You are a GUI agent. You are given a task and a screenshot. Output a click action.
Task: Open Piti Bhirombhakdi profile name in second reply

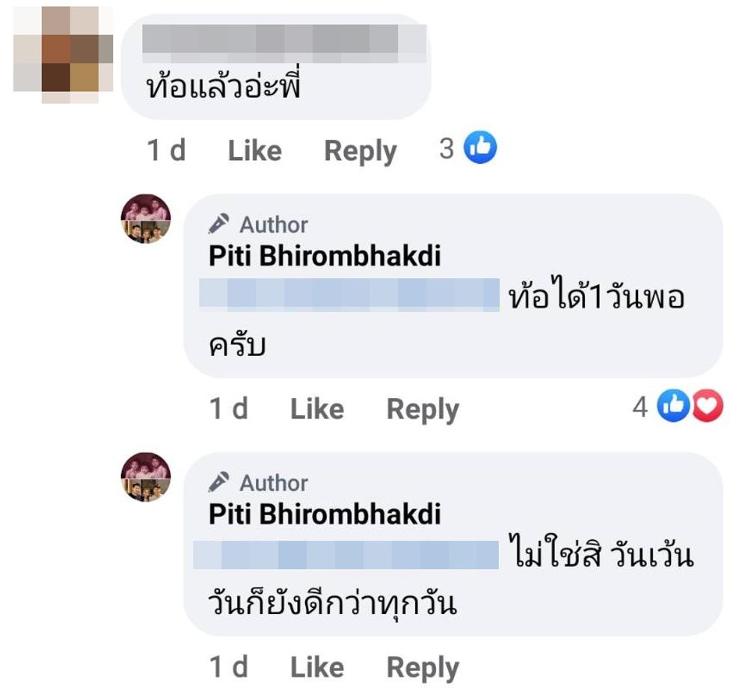coord(325,514)
